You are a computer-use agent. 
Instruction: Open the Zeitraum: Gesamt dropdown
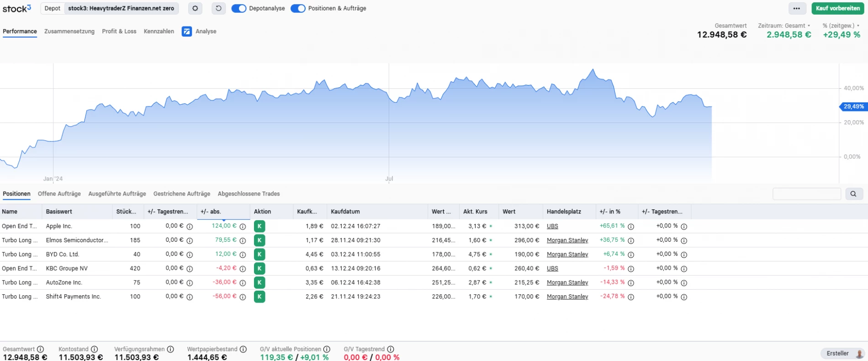(x=784, y=26)
